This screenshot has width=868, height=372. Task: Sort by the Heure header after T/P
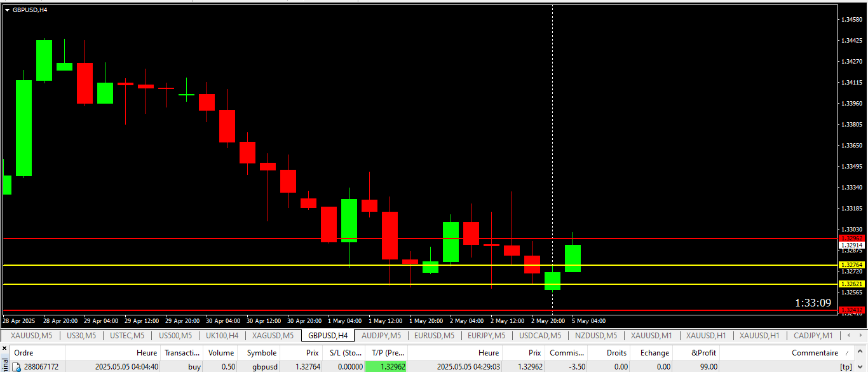[455, 353]
